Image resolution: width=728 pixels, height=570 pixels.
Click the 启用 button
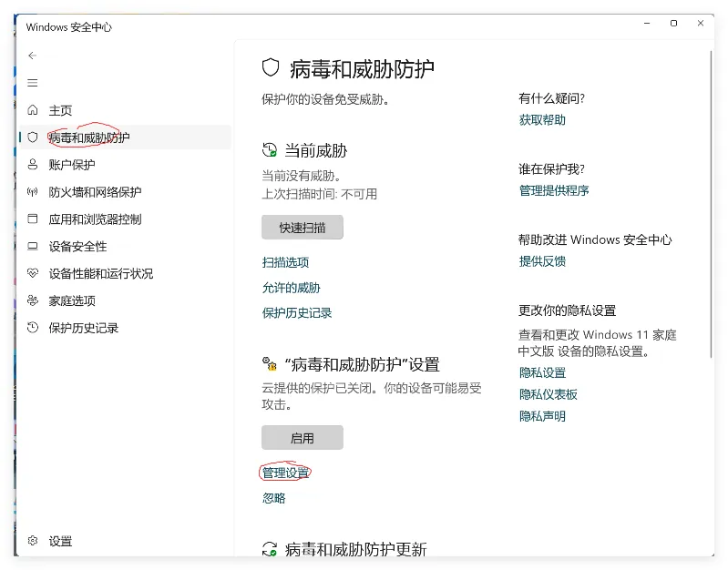tap(302, 438)
